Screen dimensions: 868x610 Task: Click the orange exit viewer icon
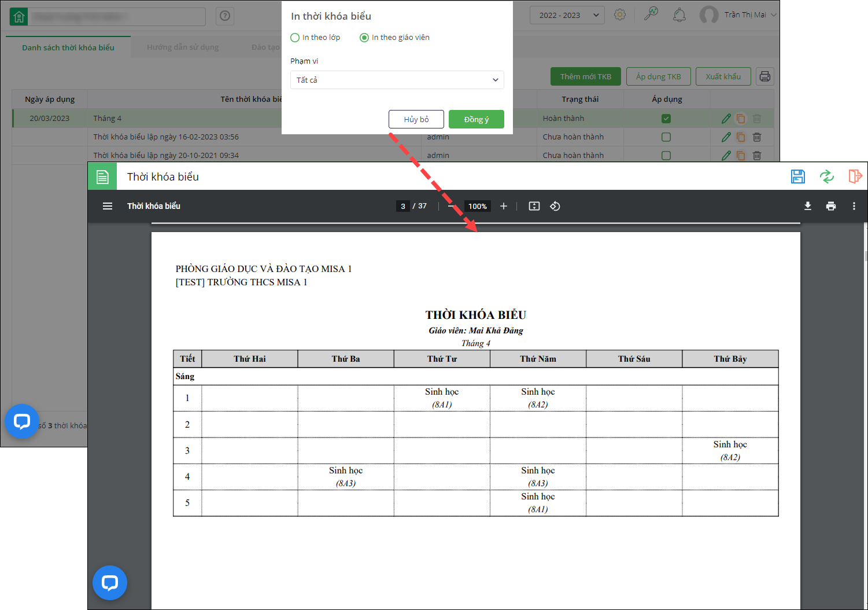(855, 177)
